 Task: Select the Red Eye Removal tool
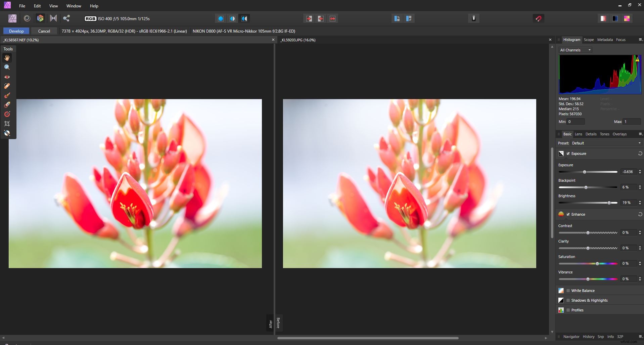[x=7, y=77]
